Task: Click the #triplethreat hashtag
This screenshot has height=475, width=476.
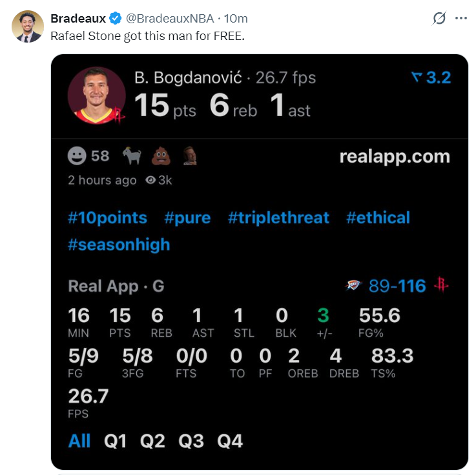Action: 278,217
